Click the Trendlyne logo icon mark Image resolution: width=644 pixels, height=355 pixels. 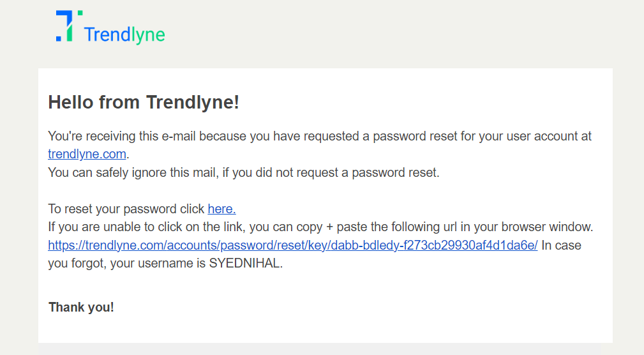pyautogui.click(x=69, y=26)
